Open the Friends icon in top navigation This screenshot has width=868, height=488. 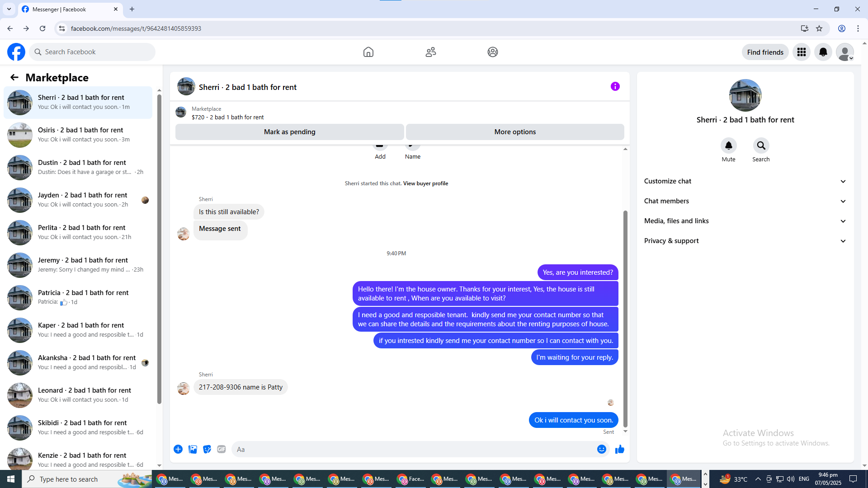[430, 52]
